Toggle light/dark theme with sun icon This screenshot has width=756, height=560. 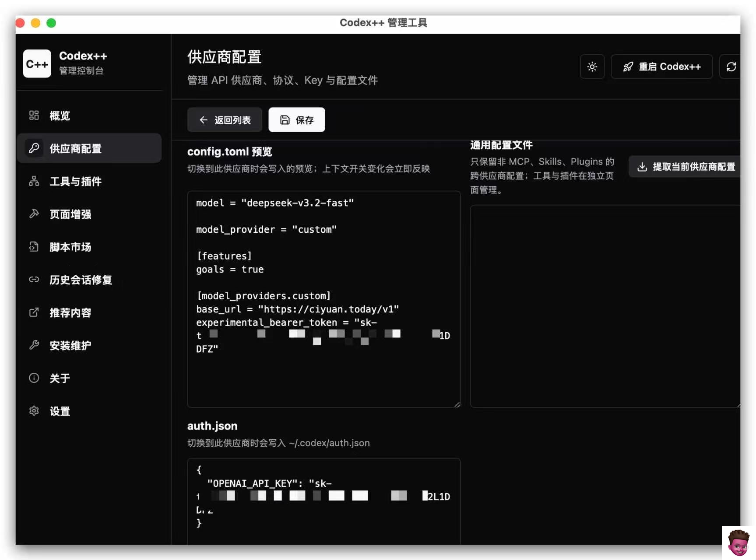pos(592,66)
